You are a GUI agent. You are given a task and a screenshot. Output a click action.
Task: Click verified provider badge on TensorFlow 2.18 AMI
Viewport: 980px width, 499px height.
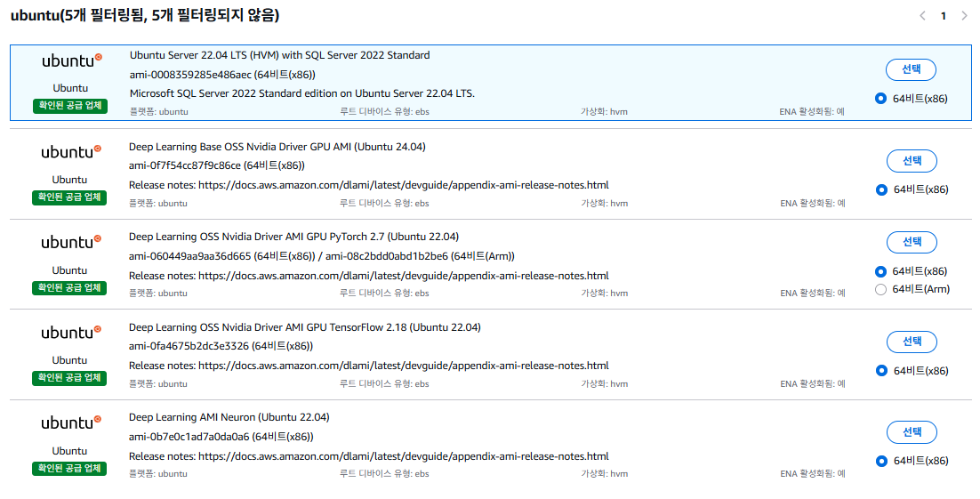69,378
